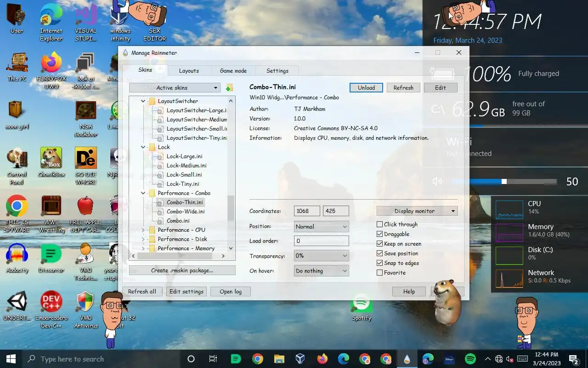
Task: Open the Internet Explorer desktop shortcut
Action: (51, 23)
